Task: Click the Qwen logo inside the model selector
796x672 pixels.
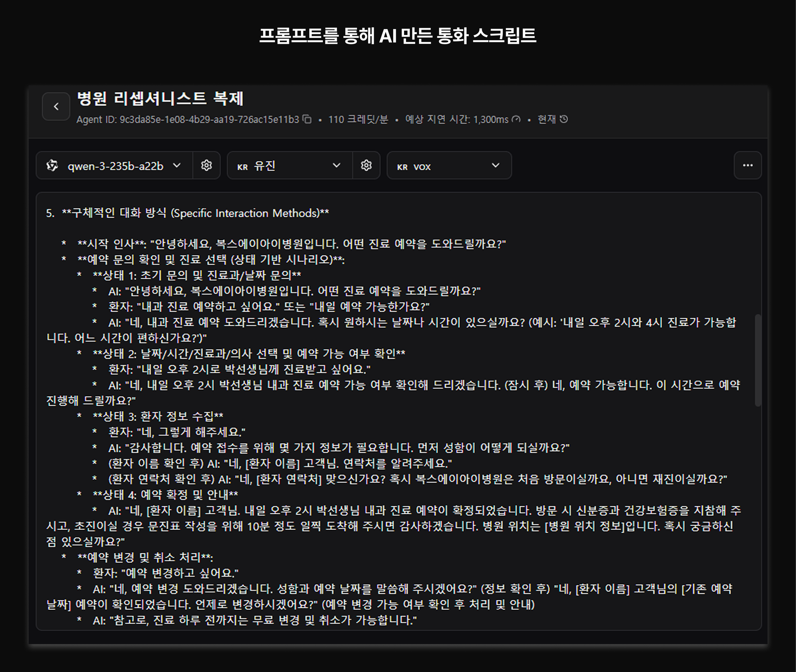Action: point(52,166)
